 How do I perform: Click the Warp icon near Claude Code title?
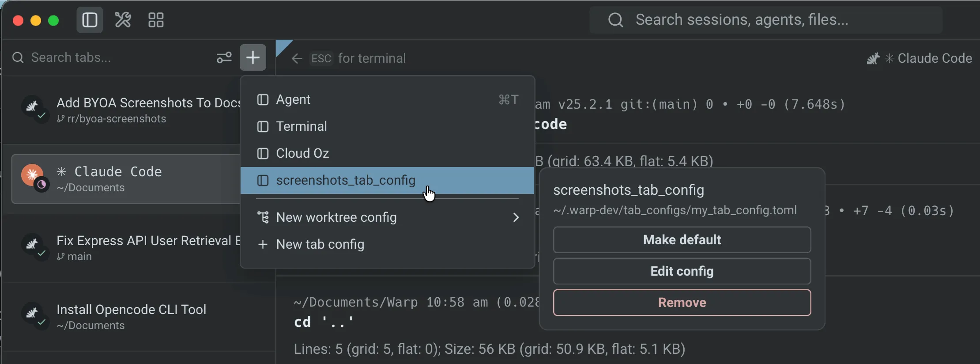pos(873,58)
